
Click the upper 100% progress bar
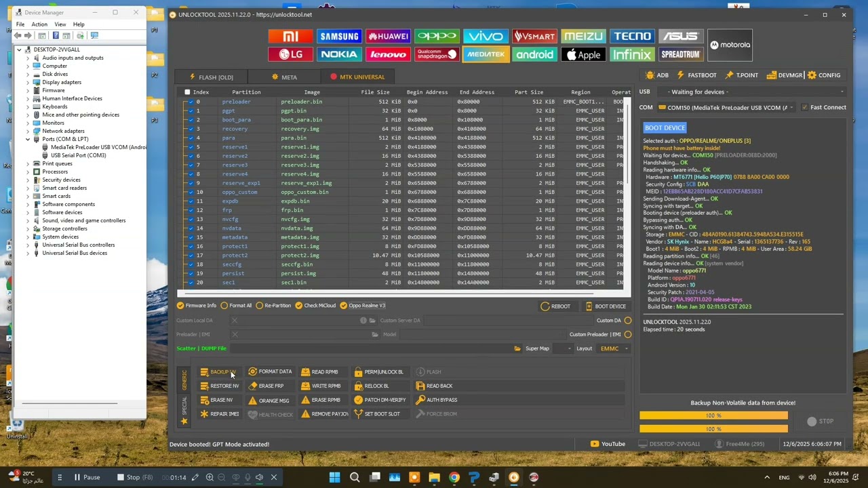tap(713, 415)
